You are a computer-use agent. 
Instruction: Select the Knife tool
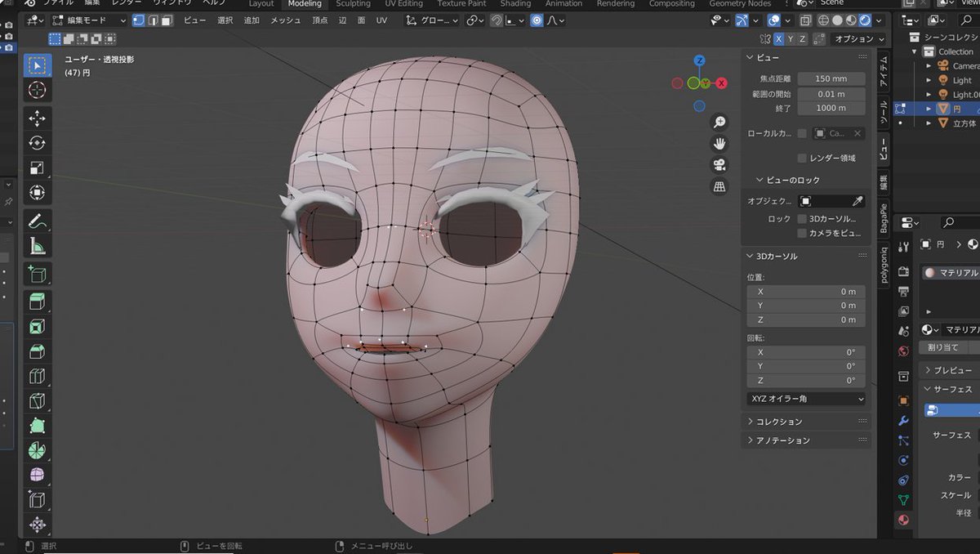pos(38,400)
